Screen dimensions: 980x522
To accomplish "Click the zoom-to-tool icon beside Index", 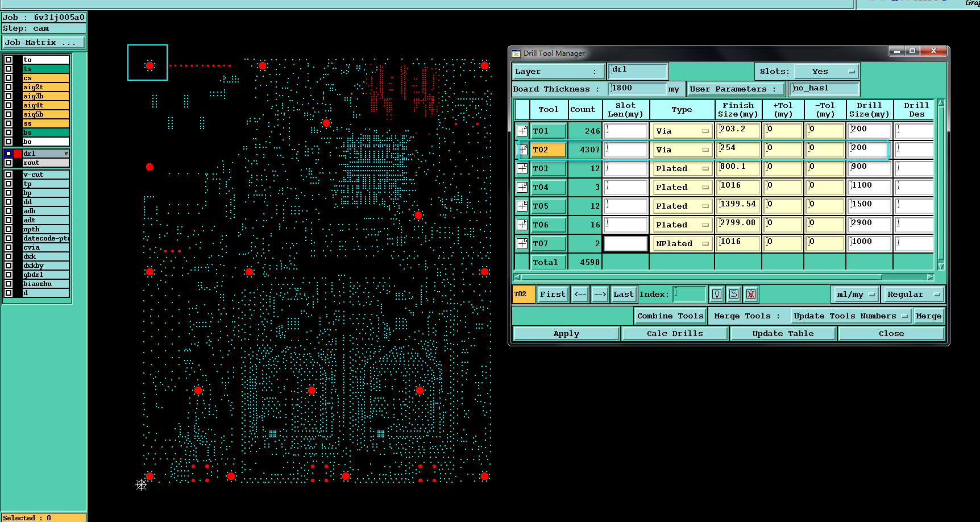I will tap(734, 294).
